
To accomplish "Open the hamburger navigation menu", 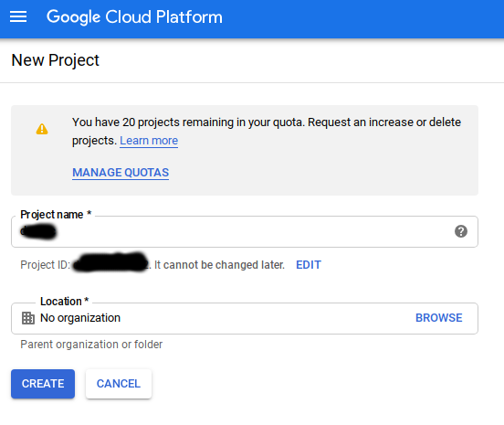I will 18,16.
